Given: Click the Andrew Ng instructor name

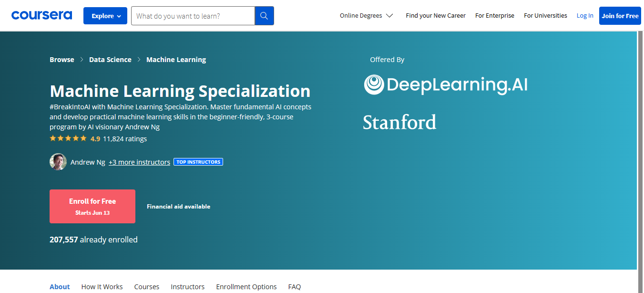Looking at the screenshot, I should [x=88, y=162].
